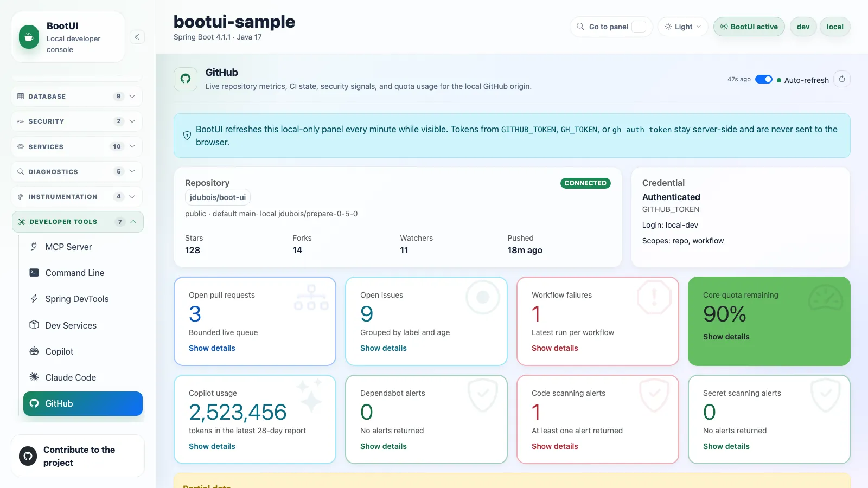Expand the Instrumentation section chevron
The width and height of the screenshot is (868, 488).
[x=132, y=197]
